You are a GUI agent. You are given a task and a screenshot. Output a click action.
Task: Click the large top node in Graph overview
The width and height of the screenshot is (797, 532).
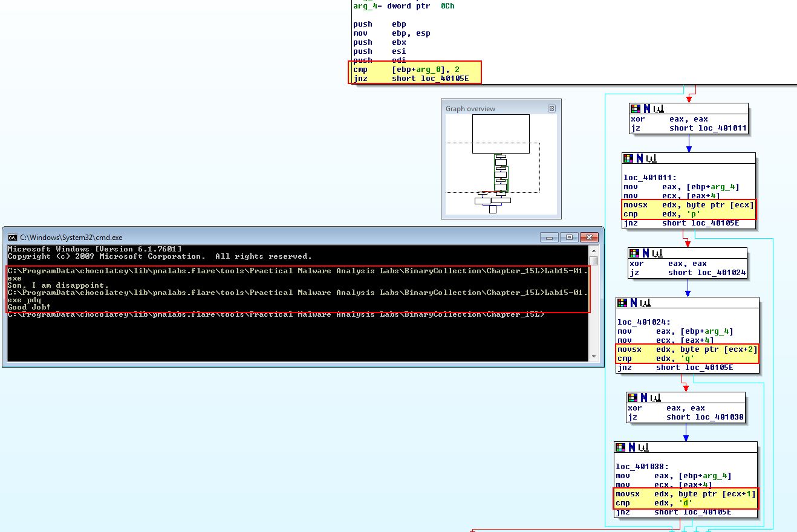point(501,134)
